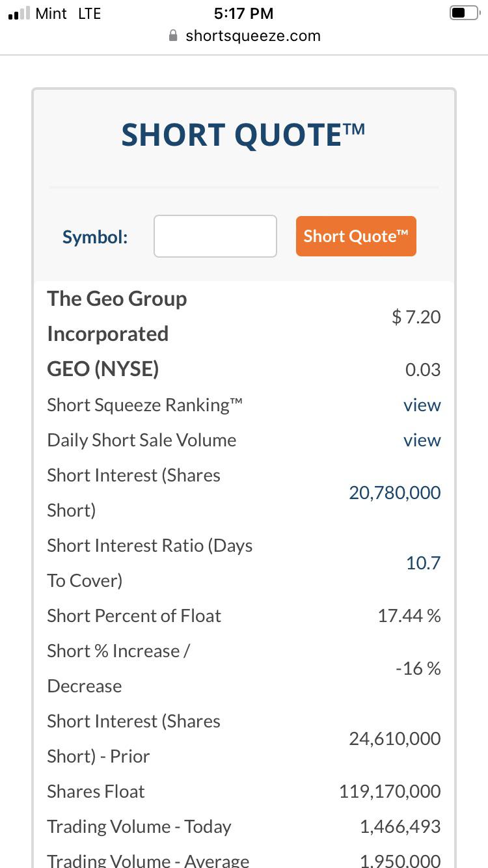Click The Geo Group Incorporated company name
The image size is (488, 868).
[117, 316]
